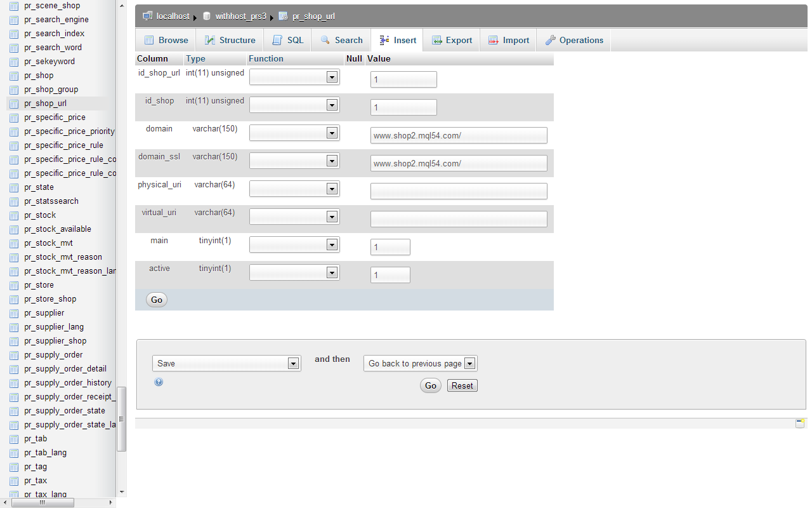
Task: Click the sidebar scroll down arrow
Action: pos(122,491)
